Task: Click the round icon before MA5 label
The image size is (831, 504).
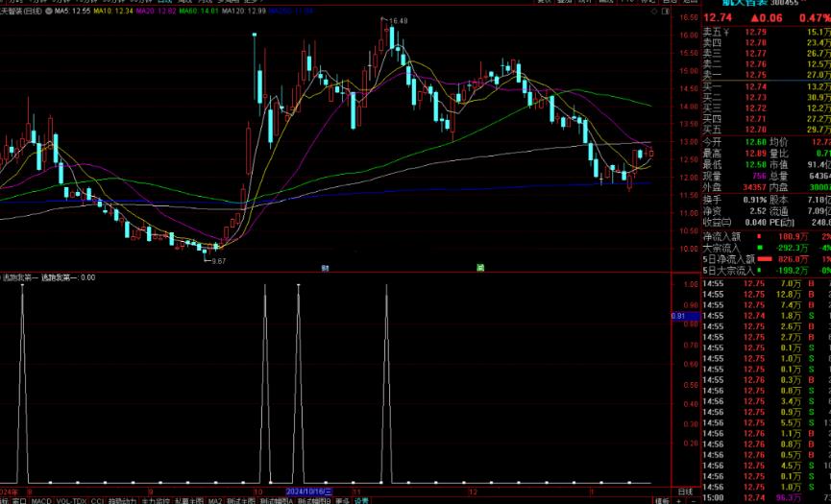Action: point(50,12)
